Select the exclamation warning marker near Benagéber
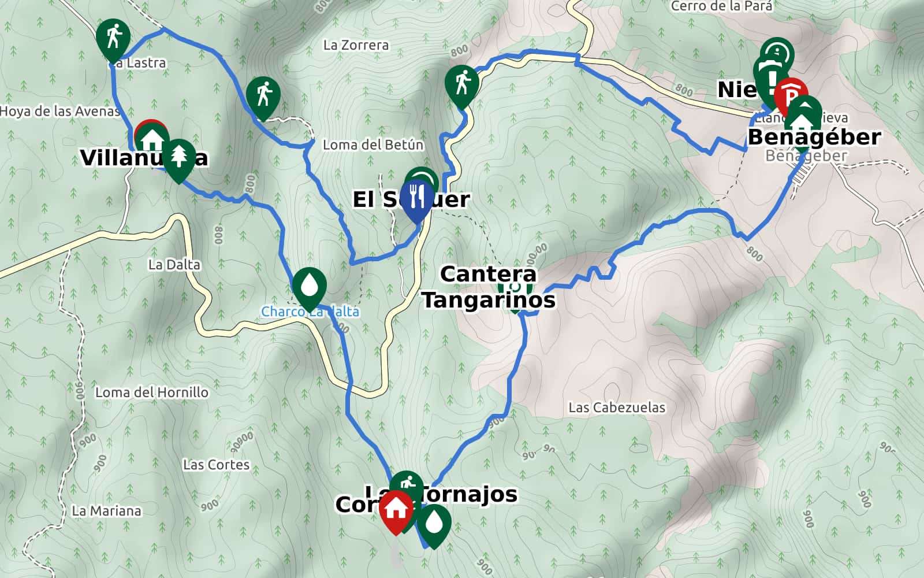Image resolution: width=924 pixels, height=578 pixels. [x=770, y=81]
